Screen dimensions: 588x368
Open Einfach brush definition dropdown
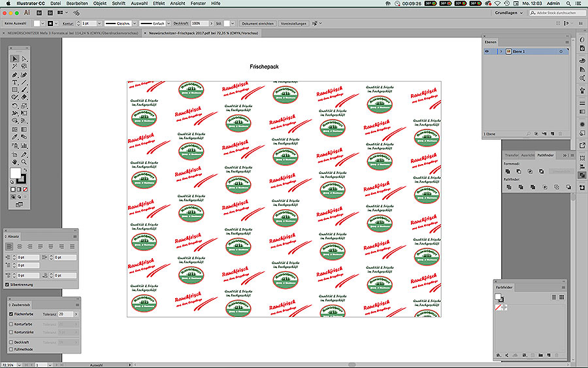point(169,24)
